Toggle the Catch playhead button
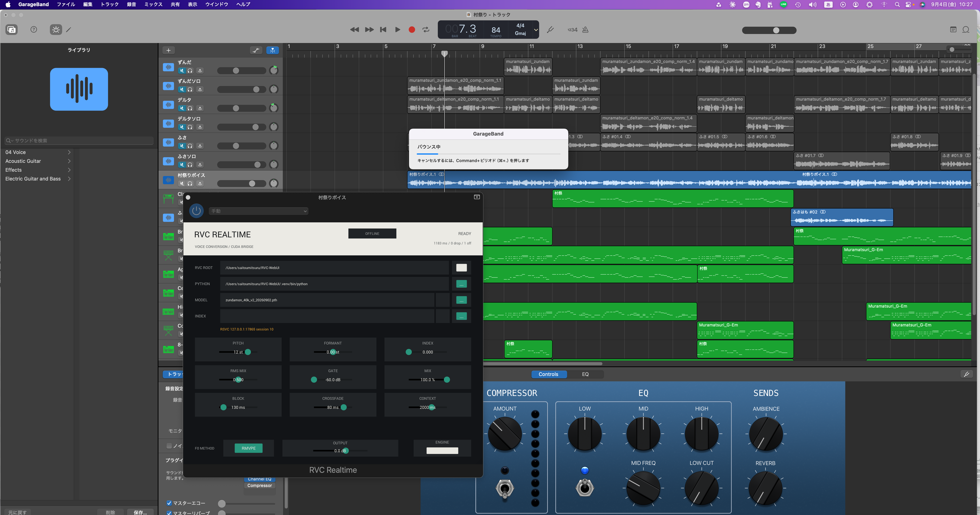980x515 pixels. click(272, 50)
